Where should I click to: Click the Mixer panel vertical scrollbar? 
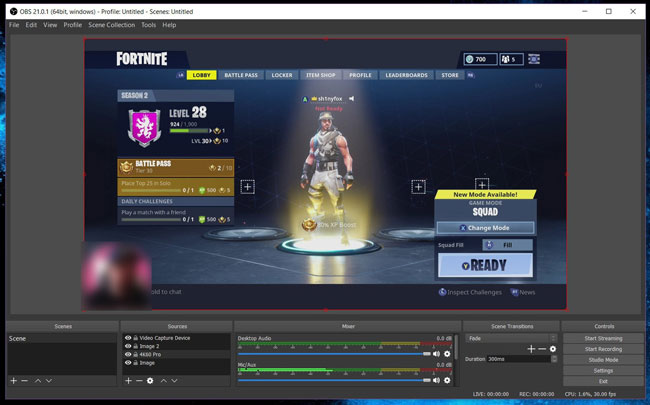tap(456, 347)
